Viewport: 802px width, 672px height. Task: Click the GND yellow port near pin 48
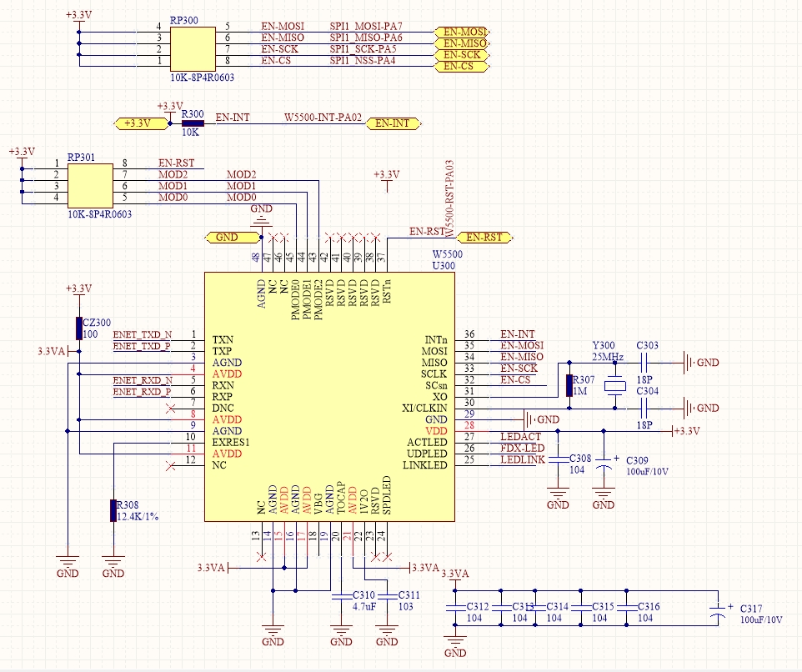[x=233, y=238]
